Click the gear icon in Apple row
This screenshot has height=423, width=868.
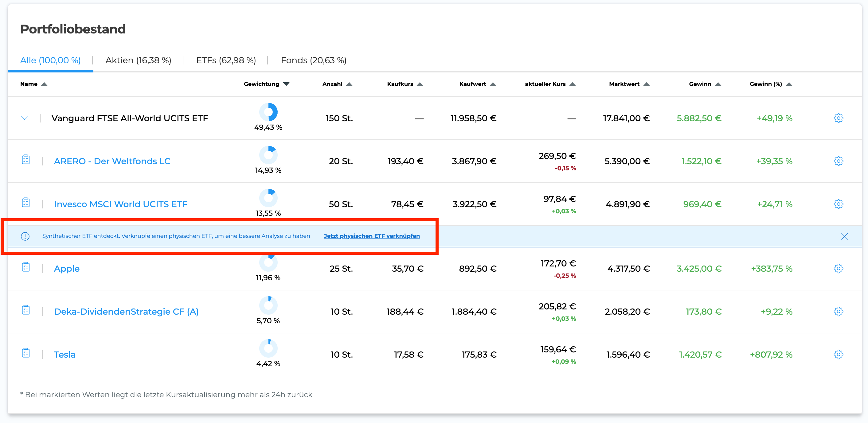[838, 268]
